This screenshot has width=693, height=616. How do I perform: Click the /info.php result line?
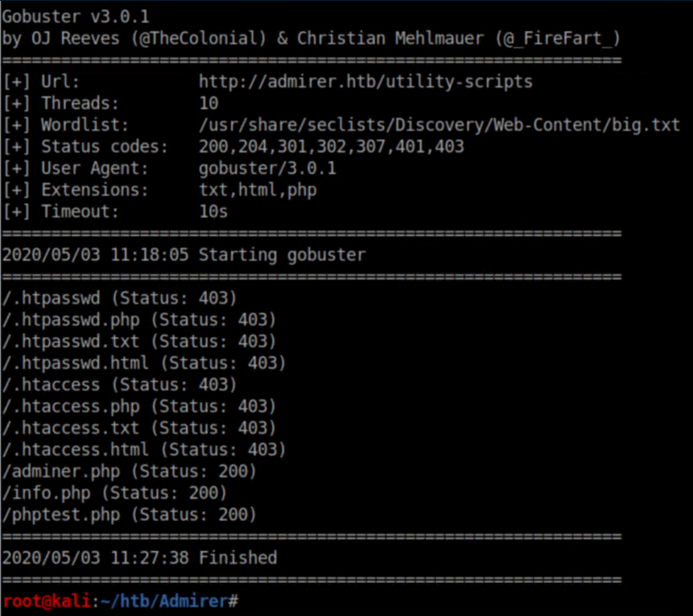click(x=115, y=493)
